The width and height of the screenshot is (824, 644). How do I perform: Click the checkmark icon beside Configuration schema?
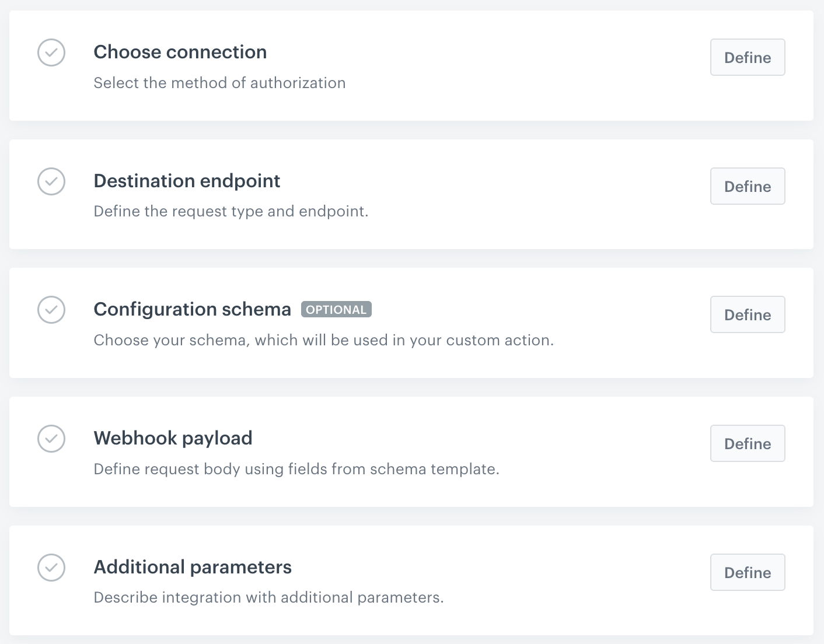pyautogui.click(x=51, y=310)
